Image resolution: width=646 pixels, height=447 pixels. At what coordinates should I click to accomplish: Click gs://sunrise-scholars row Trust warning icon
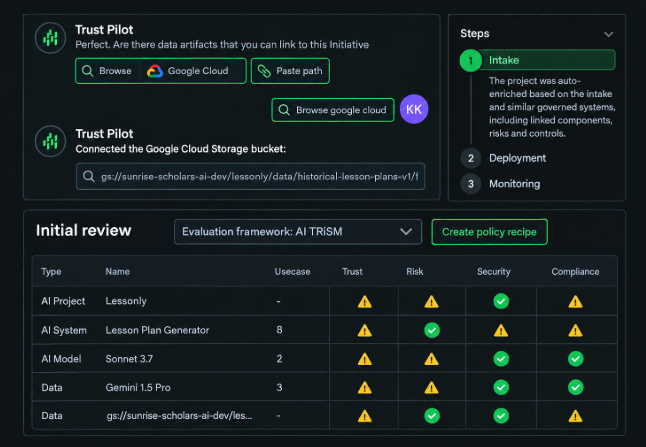[x=365, y=416]
